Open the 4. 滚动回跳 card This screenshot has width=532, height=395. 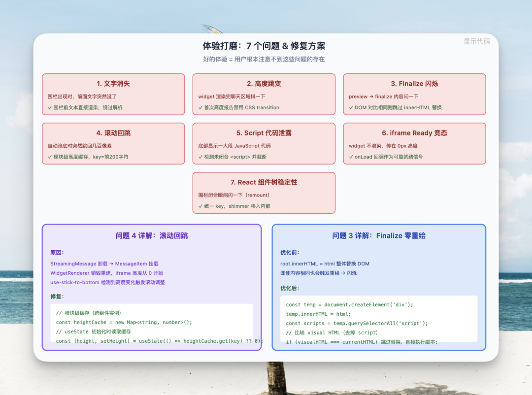(113, 143)
